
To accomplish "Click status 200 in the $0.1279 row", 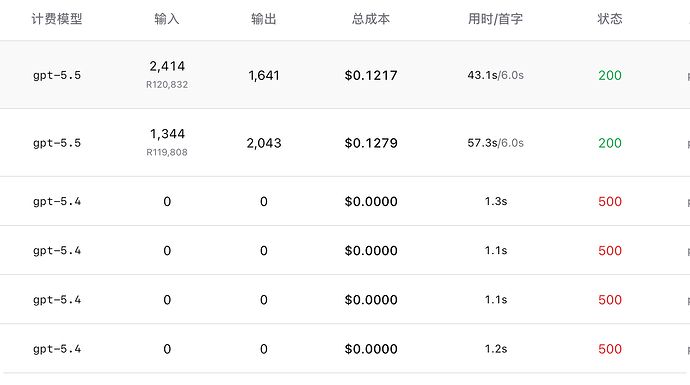I will (x=610, y=143).
